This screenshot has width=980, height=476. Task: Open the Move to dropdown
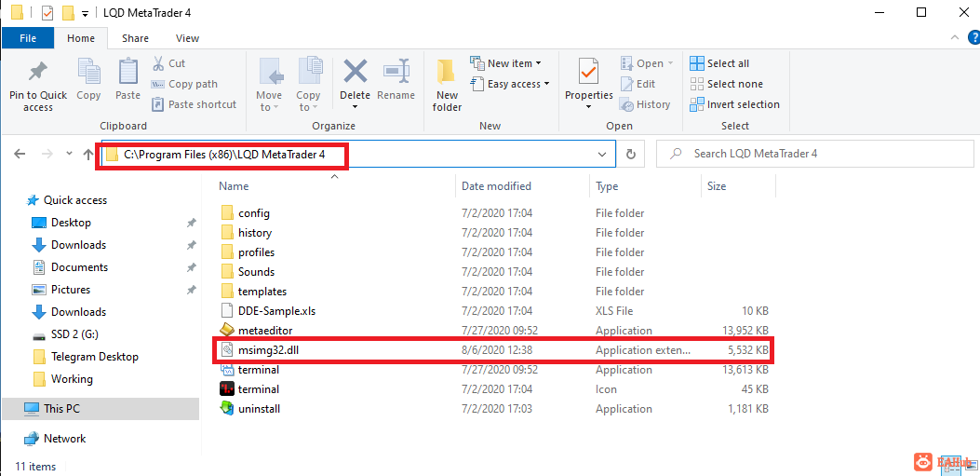[x=269, y=85]
